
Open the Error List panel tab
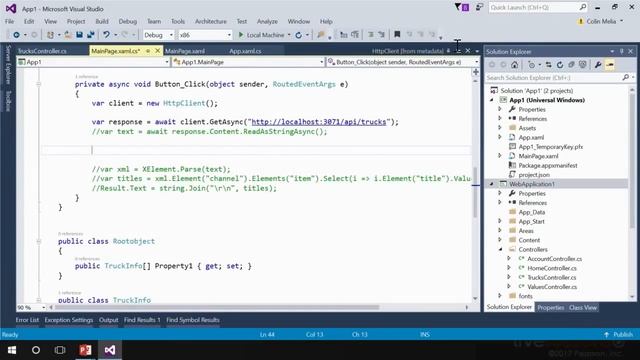coord(27,320)
